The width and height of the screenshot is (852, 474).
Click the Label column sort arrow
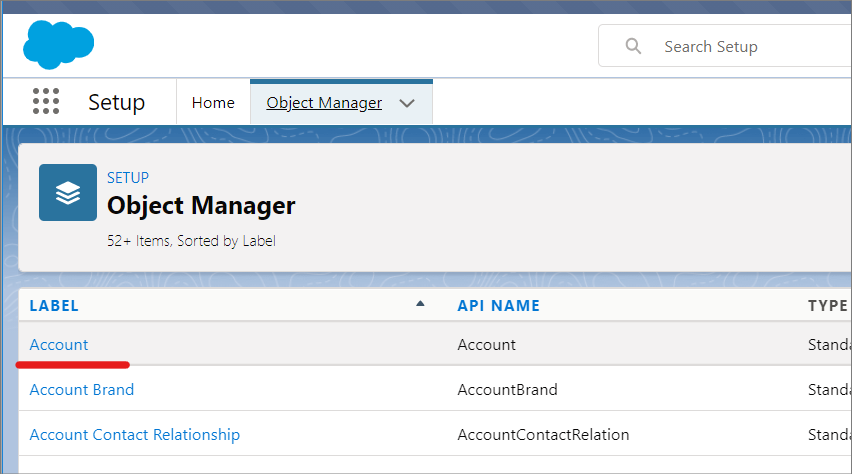tap(420, 304)
